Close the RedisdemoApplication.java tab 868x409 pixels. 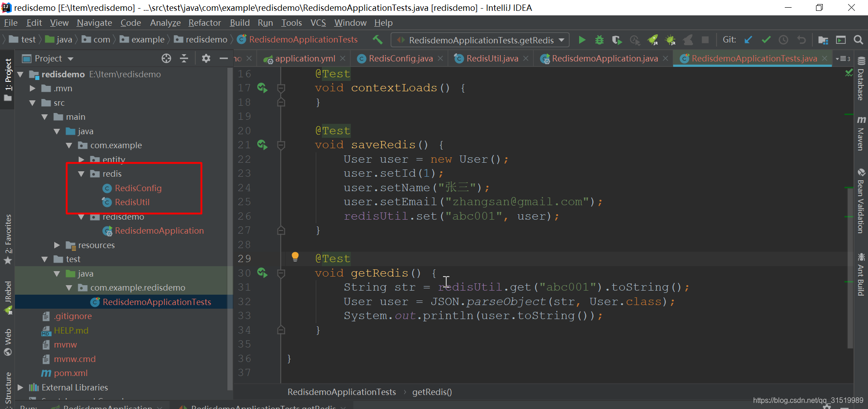(665, 58)
